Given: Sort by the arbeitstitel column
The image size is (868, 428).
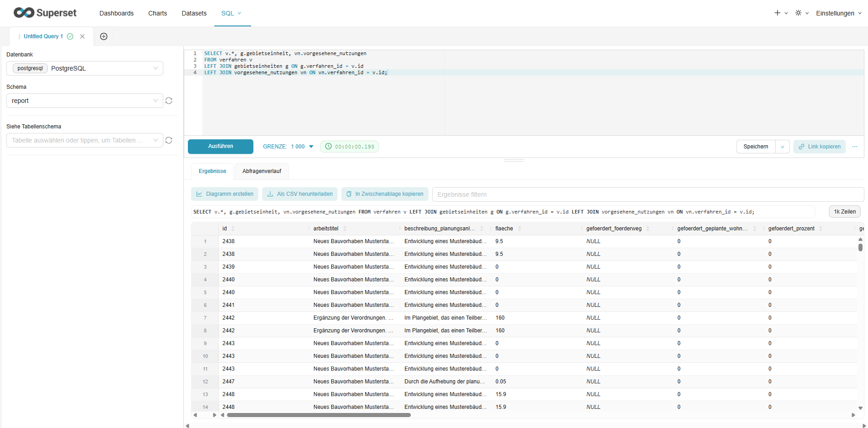Looking at the screenshot, I should (345, 229).
